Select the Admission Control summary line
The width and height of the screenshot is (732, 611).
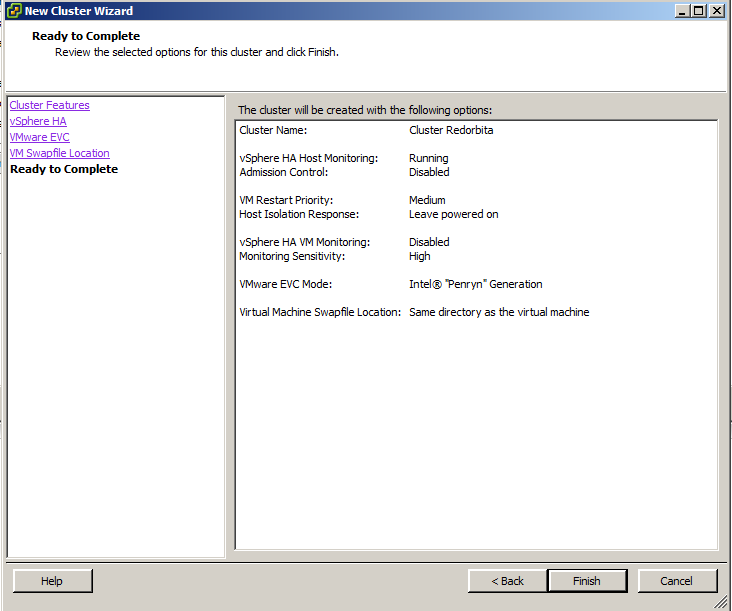[x=344, y=172]
